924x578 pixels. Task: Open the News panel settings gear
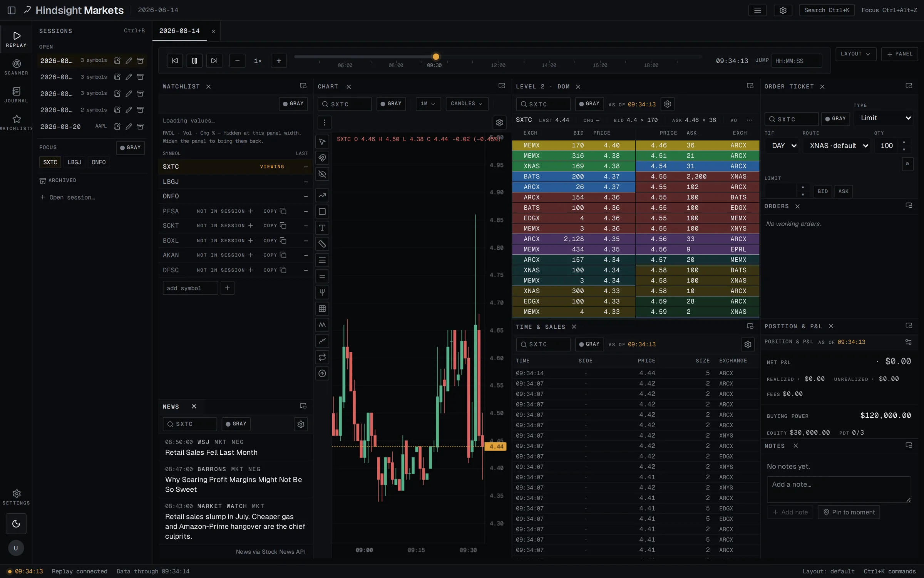pos(301,424)
